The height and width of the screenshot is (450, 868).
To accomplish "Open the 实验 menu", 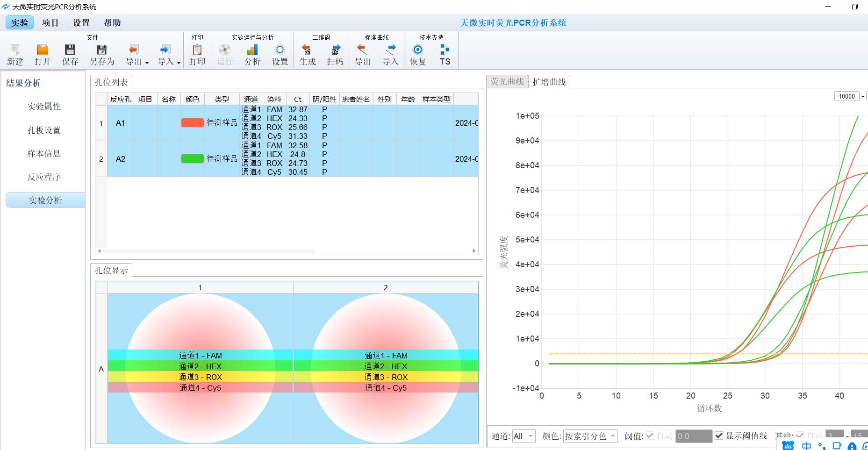I will tap(20, 22).
